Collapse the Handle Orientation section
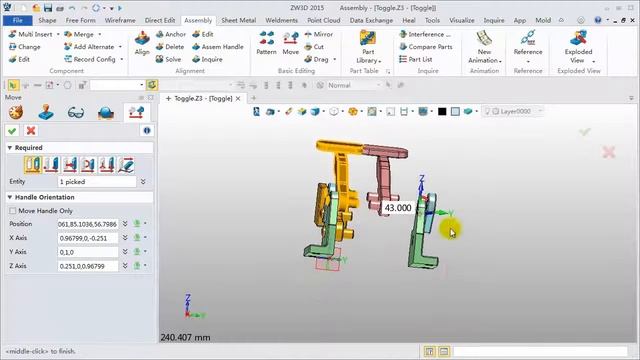 (x=10, y=197)
